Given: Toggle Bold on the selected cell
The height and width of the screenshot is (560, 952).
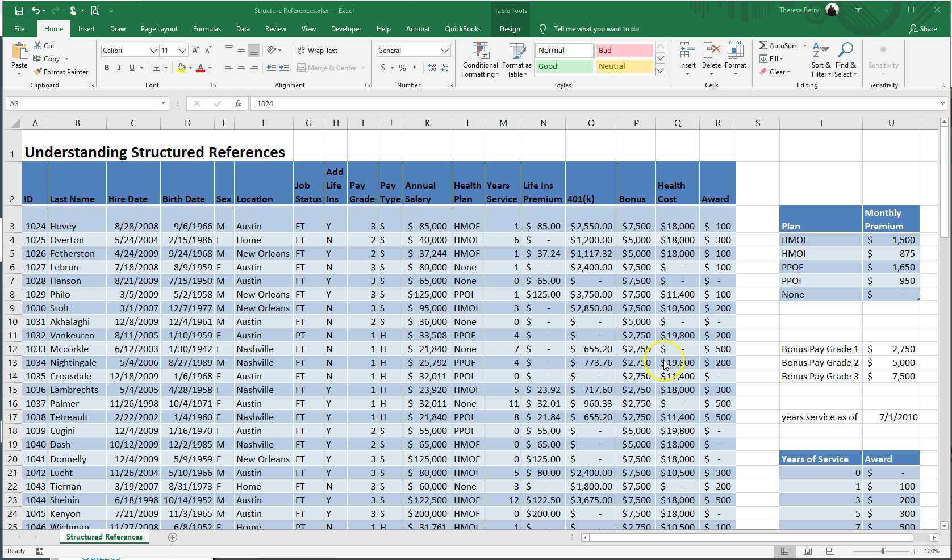Looking at the screenshot, I should coord(106,68).
